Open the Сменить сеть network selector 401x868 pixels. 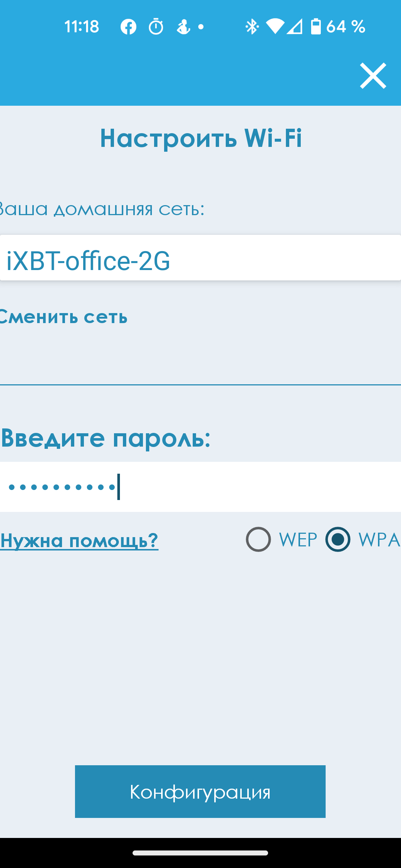coord(64,317)
